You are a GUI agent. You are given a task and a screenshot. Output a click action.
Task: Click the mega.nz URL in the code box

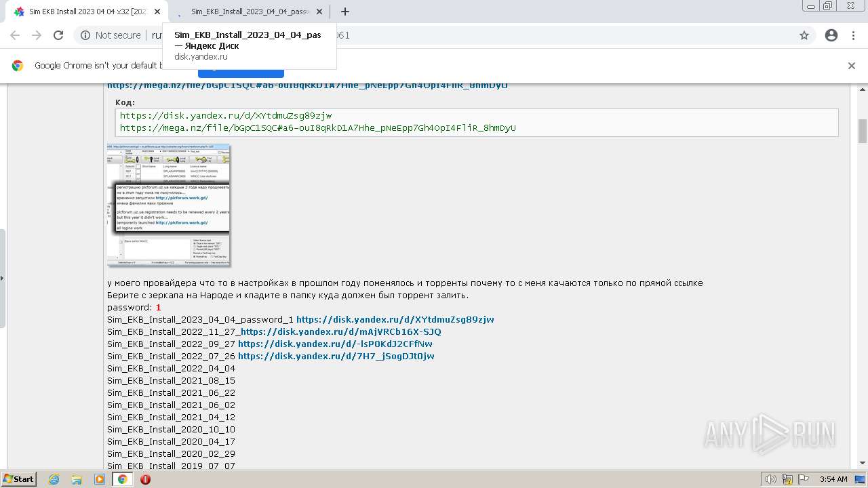coord(318,128)
